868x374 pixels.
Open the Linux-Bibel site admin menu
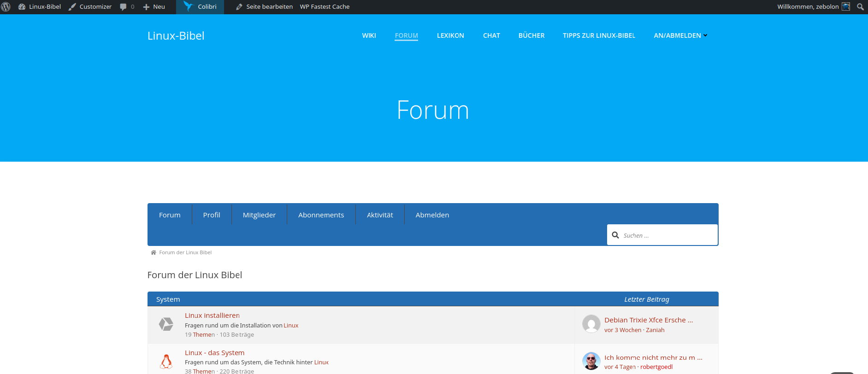click(40, 7)
